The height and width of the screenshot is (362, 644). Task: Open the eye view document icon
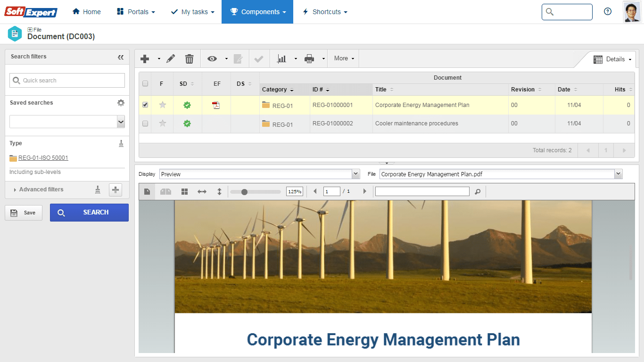(212, 58)
